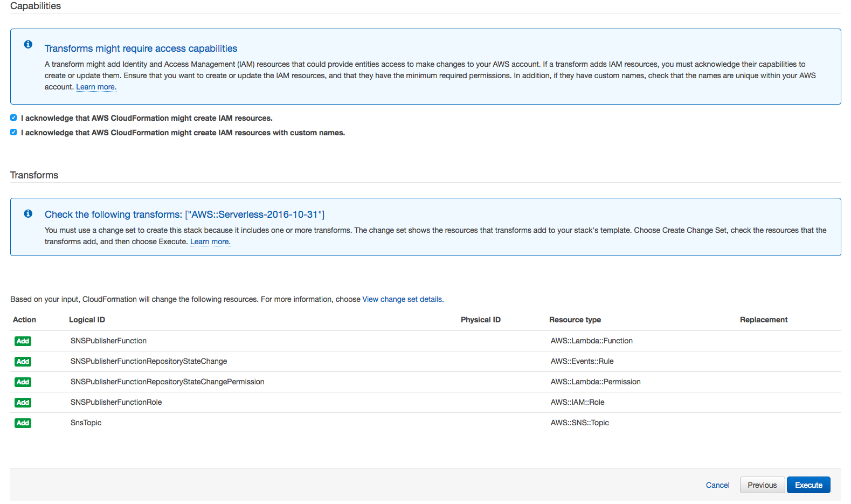The width and height of the screenshot is (851, 504).
Task: Click the Logical ID column header
Action: pos(87,320)
